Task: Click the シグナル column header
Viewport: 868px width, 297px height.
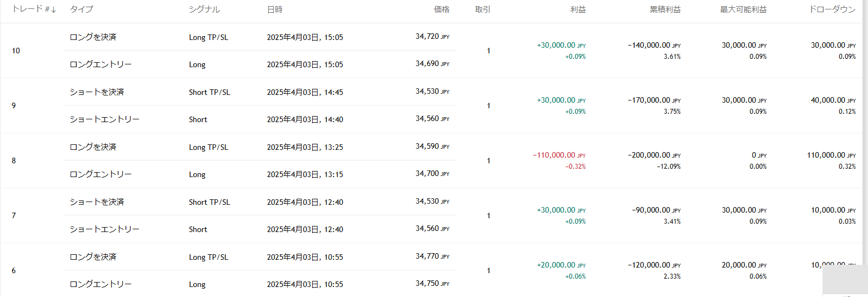Action: [204, 9]
